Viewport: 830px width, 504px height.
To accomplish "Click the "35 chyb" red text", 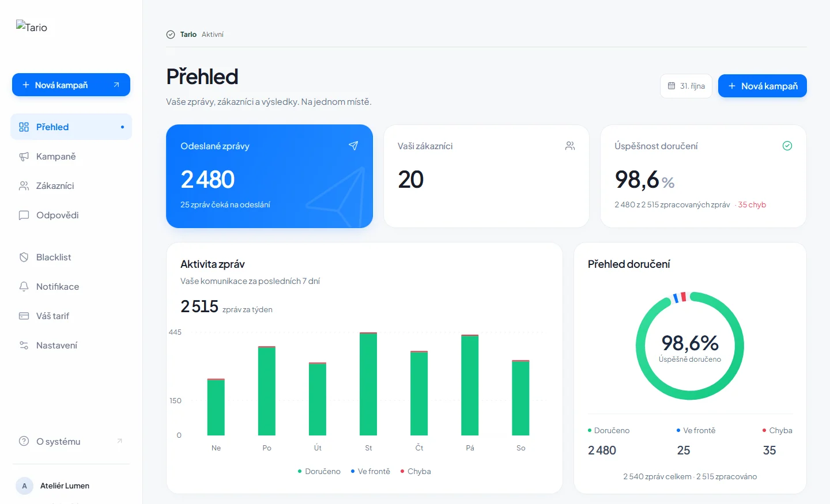I will pos(752,204).
